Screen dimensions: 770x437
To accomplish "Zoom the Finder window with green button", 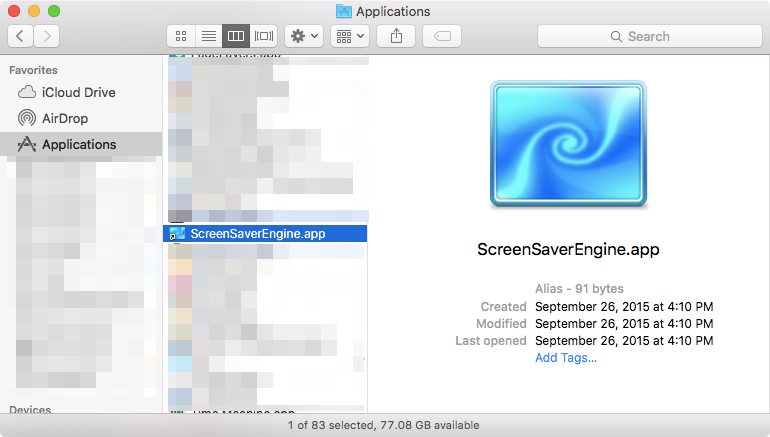I will 54,11.
